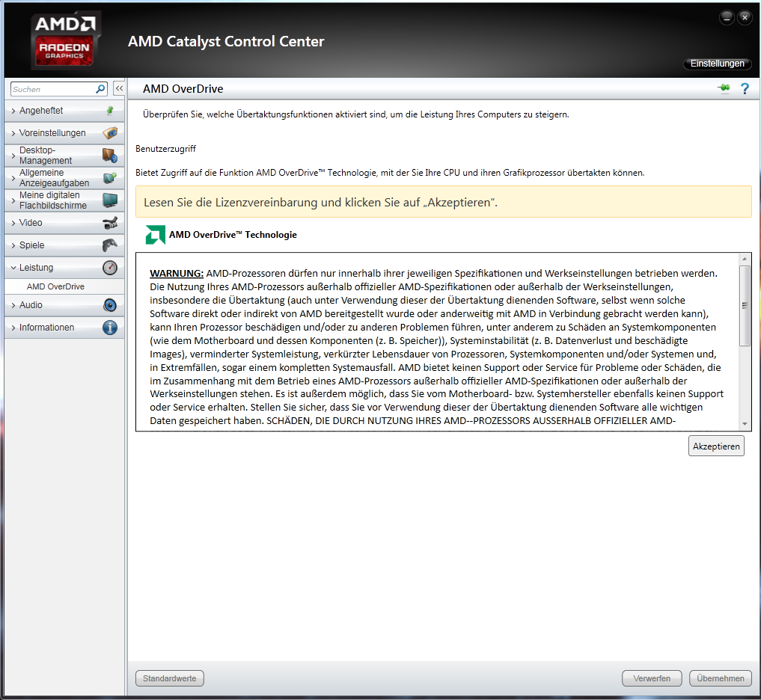Click the Benutzerzugriff label
The image size is (761, 700).
click(165, 149)
